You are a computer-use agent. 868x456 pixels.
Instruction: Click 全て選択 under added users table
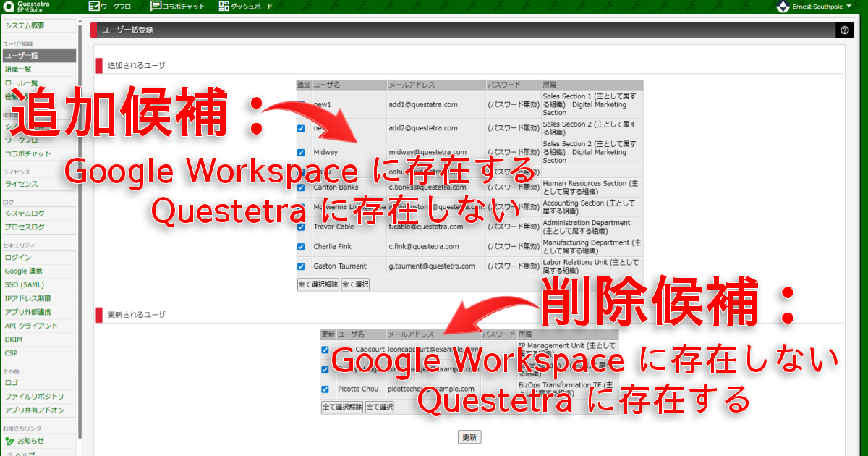point(355,284)
